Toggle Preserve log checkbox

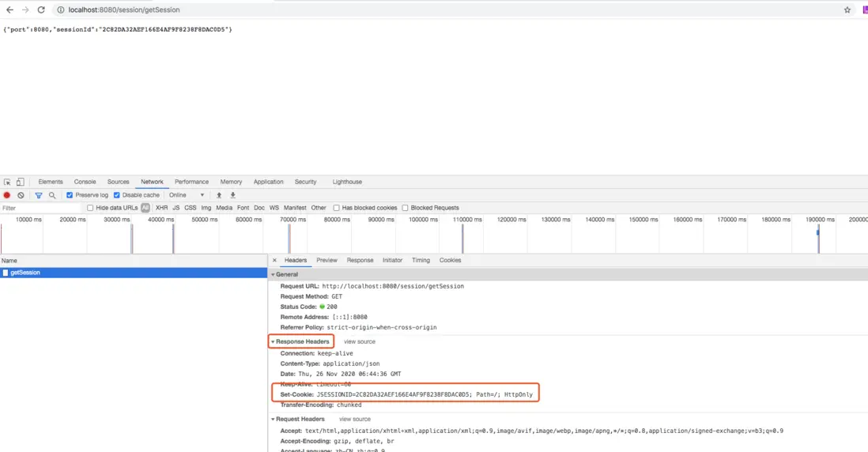[x=70, y=195]
